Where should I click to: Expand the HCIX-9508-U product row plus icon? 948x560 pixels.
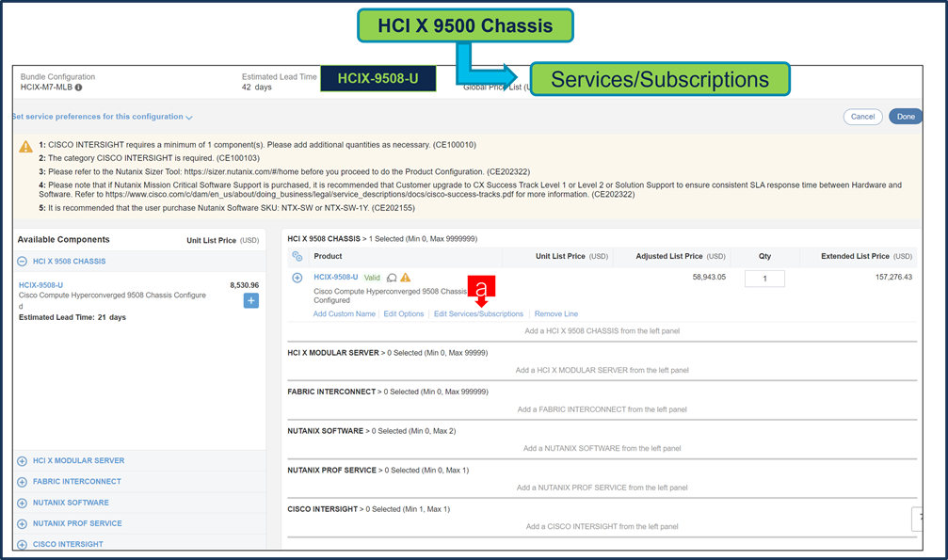tap(297, 278)
